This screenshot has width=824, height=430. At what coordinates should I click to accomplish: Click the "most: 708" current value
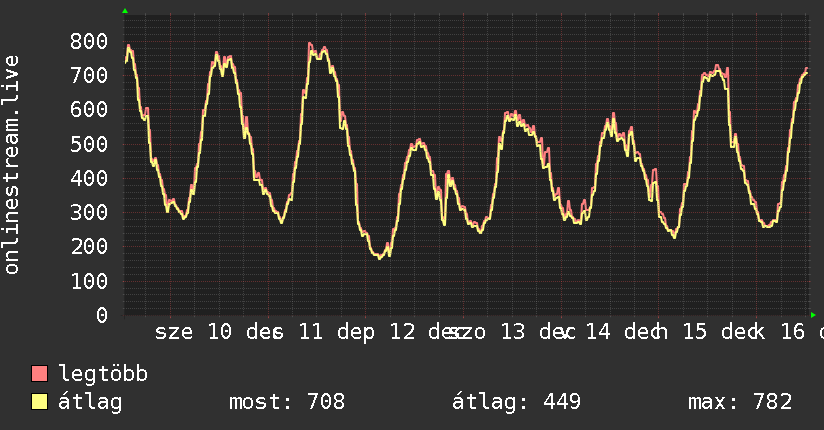[287, 402]
